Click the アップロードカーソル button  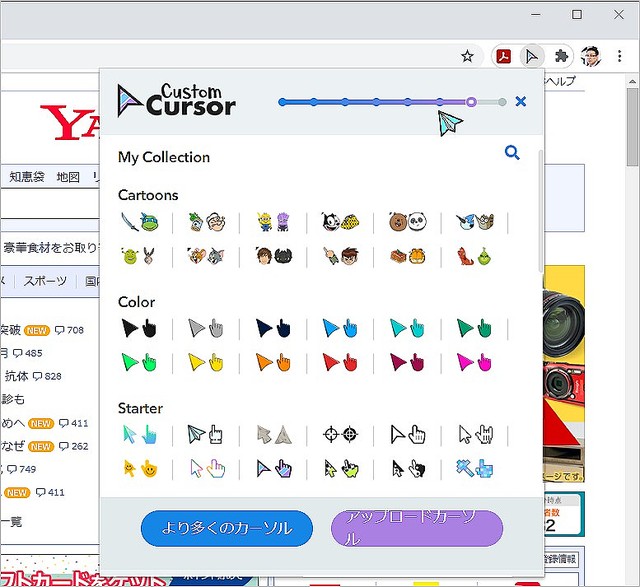[x=417, y=528]
